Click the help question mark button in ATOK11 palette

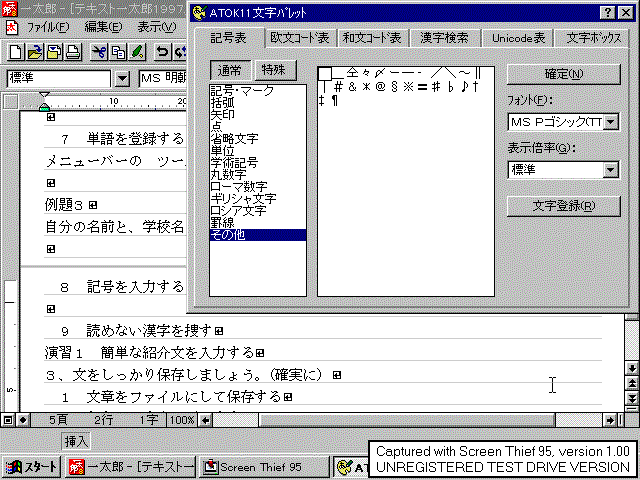608,13
